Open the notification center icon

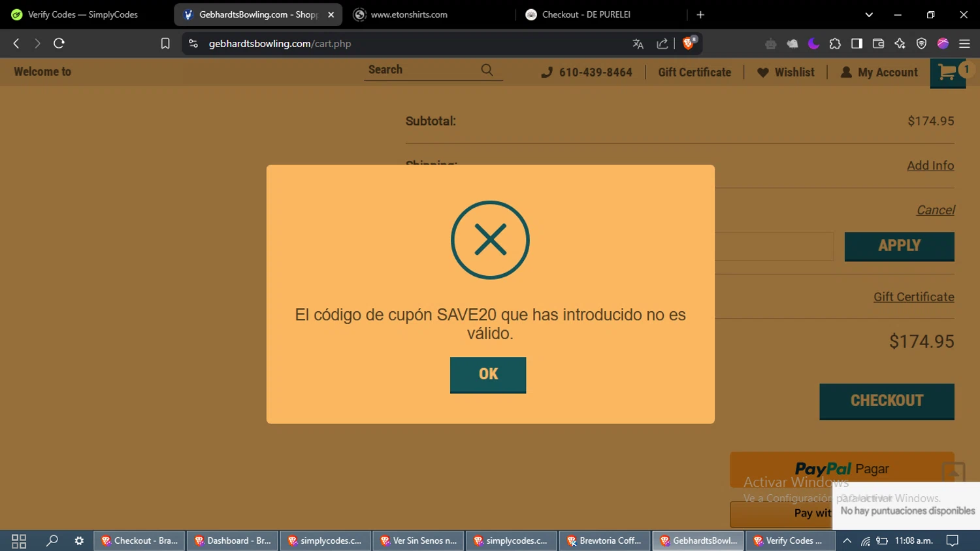[953, 541]
